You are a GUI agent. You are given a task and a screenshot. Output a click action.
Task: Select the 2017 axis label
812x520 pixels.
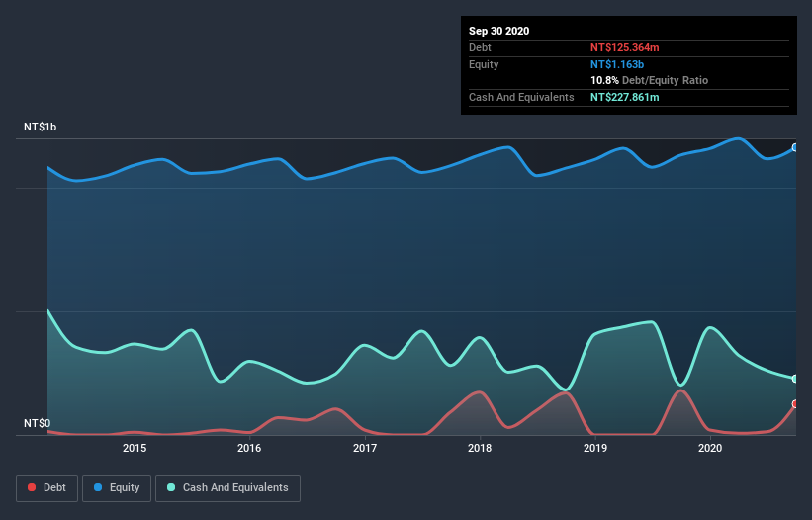(x=365, y=448)
